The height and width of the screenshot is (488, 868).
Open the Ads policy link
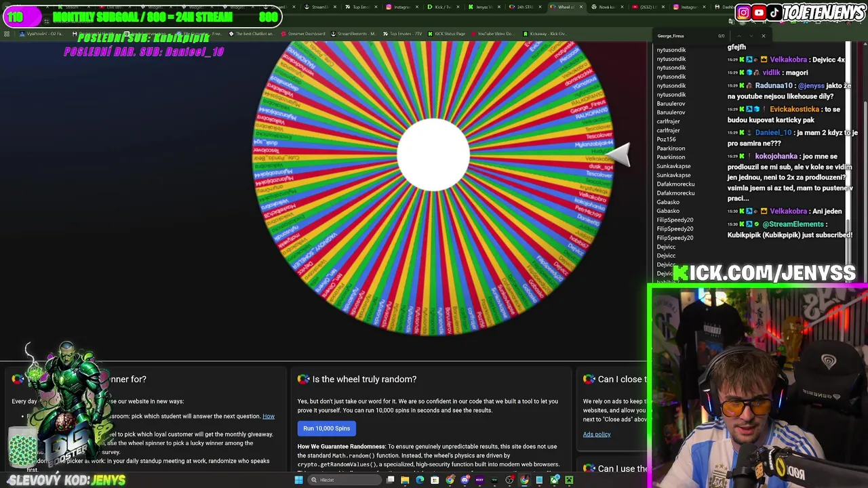click(x=597, y=434)
